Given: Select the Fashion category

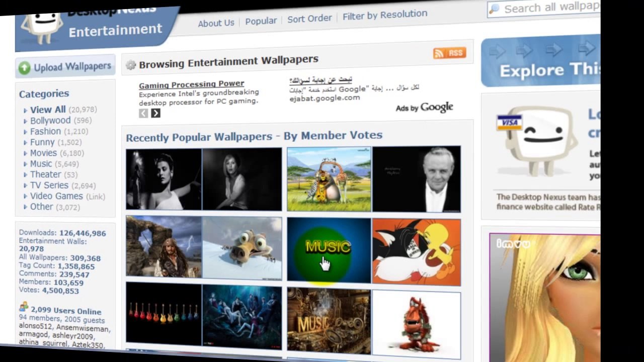Looking at the screenshot, I should (x=45, y=131).
